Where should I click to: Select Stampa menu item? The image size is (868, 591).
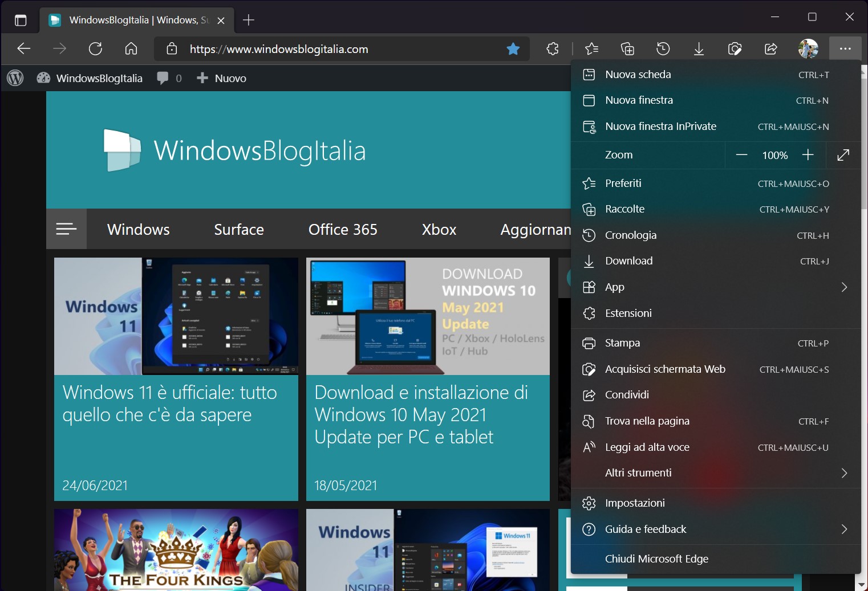pos(716,343)
